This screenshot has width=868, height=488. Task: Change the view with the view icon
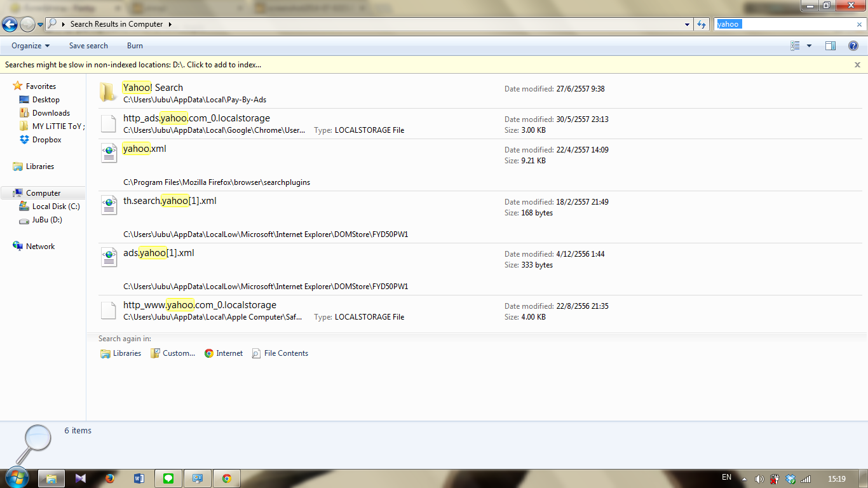[795, 46]
